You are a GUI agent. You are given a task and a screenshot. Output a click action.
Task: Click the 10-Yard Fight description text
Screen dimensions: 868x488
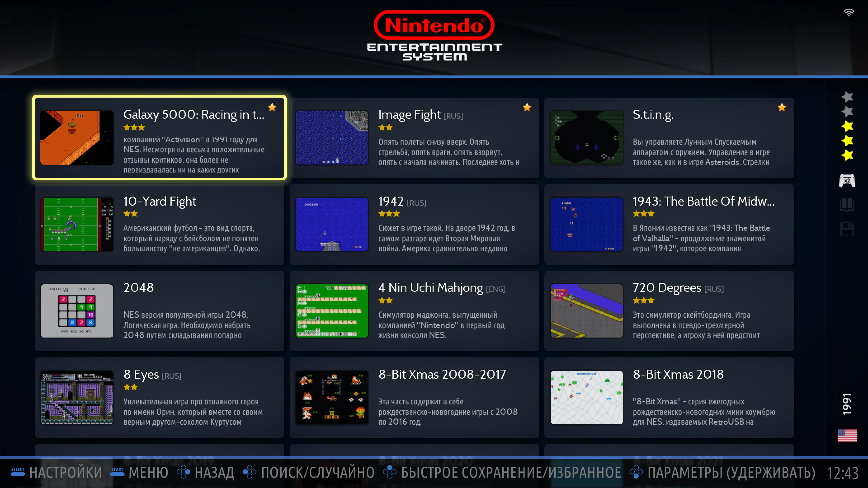point(191,238)
